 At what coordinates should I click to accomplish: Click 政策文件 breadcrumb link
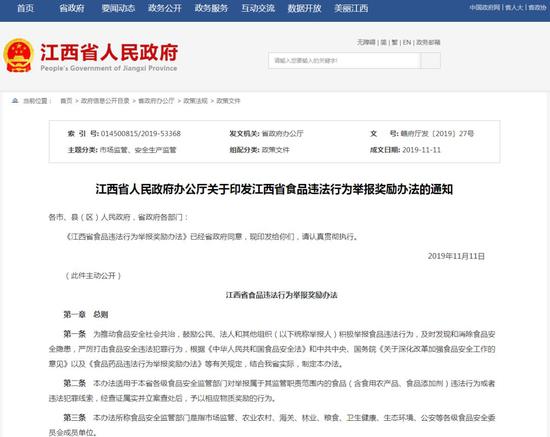tap(228, 101)
